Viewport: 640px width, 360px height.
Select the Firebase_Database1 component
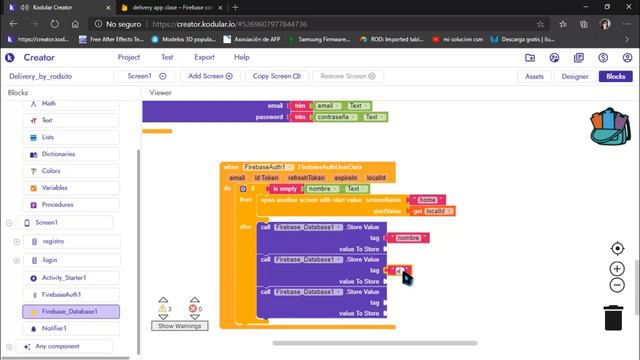tap(71, 311)
